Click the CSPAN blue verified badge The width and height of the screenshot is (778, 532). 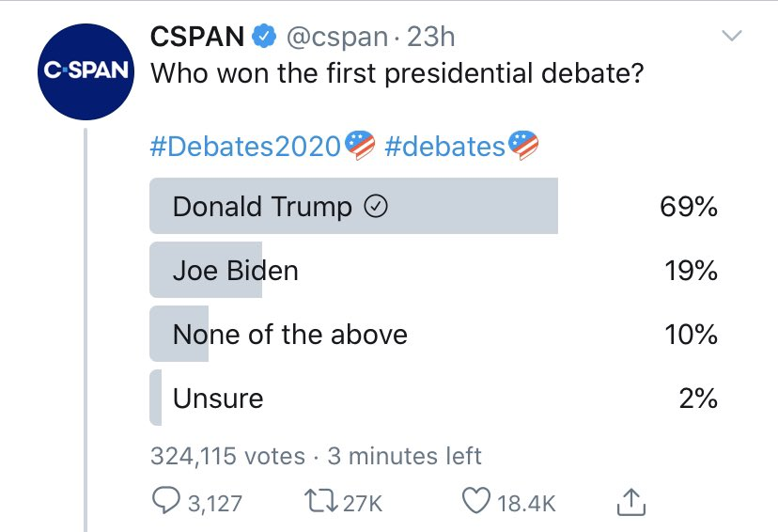tap(265, 37)
